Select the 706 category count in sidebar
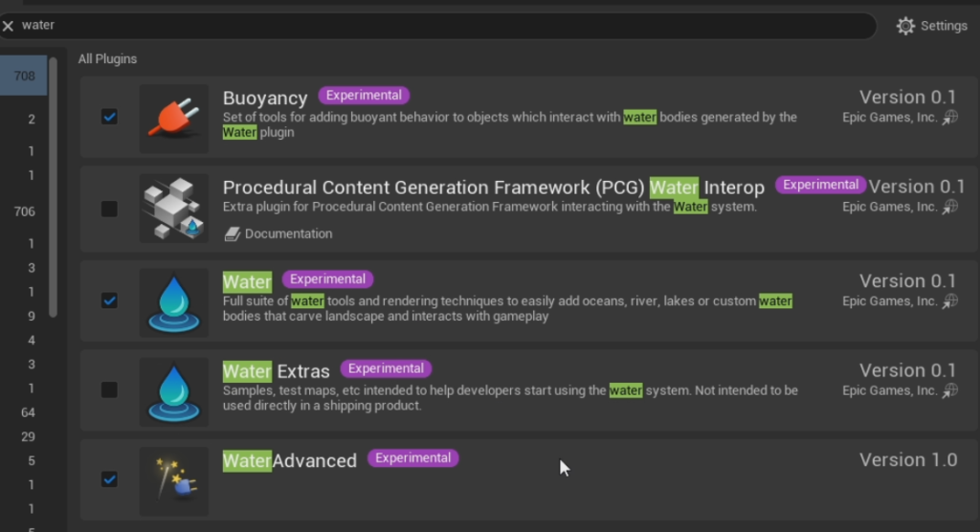The height and width of the screenshot is (532, 980). point(24,211)
